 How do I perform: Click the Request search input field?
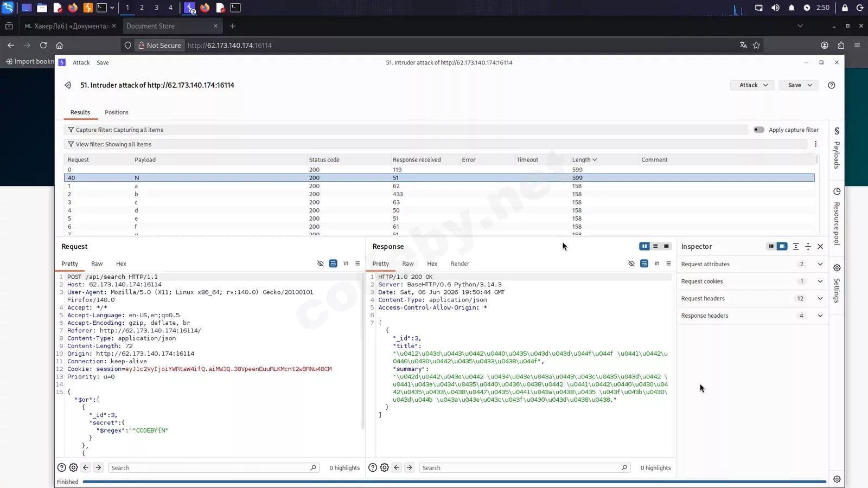point(214,468)
